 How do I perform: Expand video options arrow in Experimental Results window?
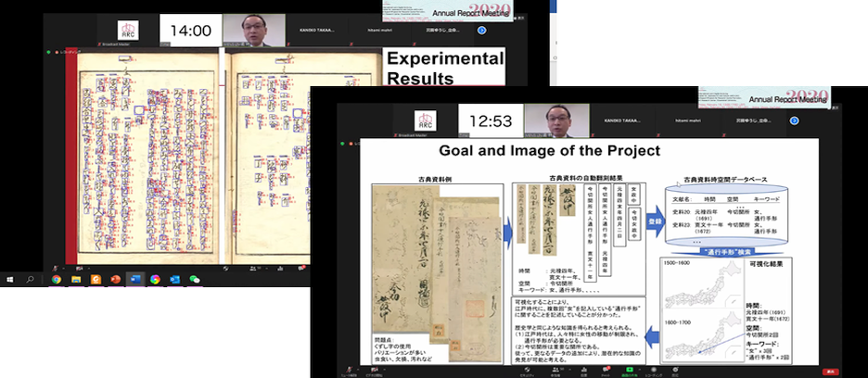pos(89,269)
